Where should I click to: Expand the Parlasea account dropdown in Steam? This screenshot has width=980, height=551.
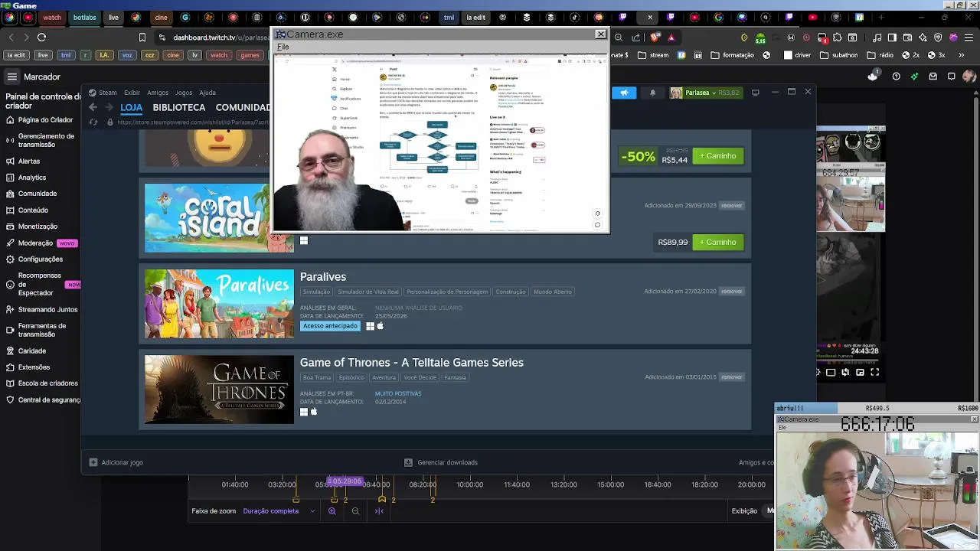(704, 93)
